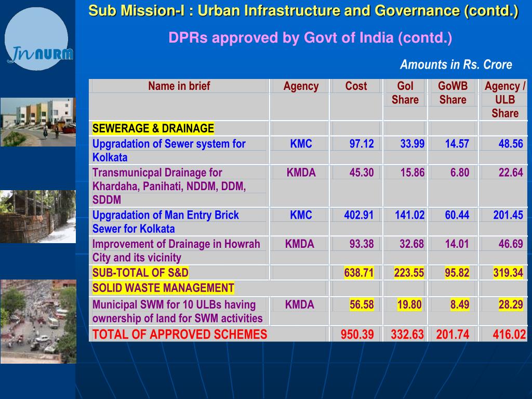Viewport: 532px width, 399px height.
Task: Click GoI share value 33.99
Action: 412,144
